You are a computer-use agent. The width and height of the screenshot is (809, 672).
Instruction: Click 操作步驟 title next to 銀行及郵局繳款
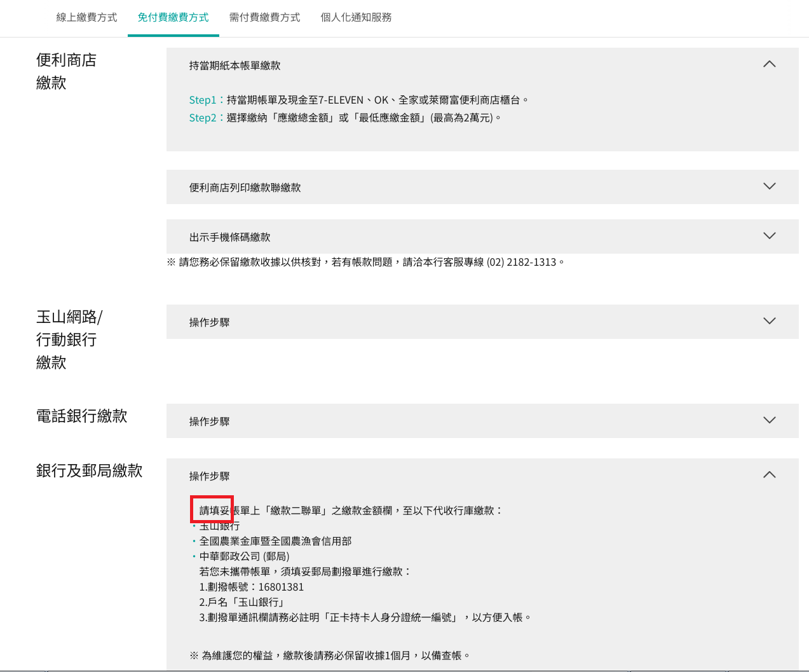(x=209, y=476)
